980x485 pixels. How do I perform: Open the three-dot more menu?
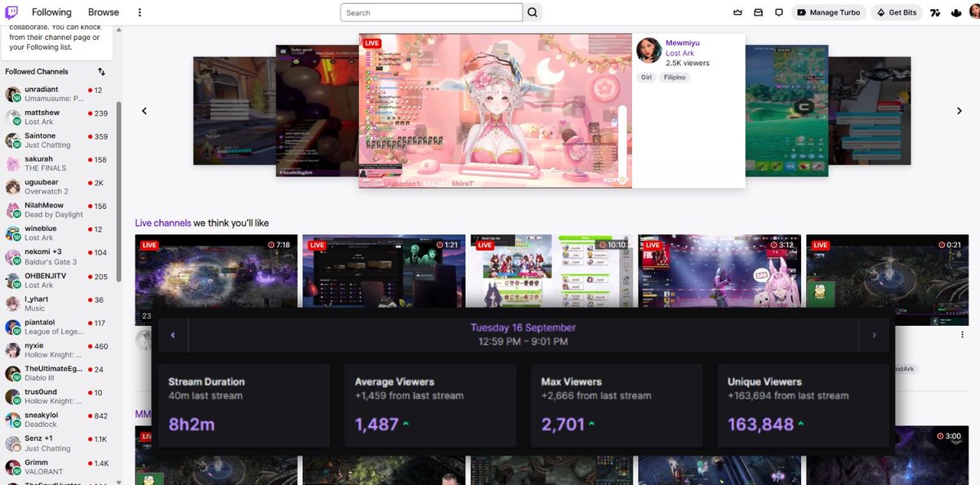[x=140, y=12]
